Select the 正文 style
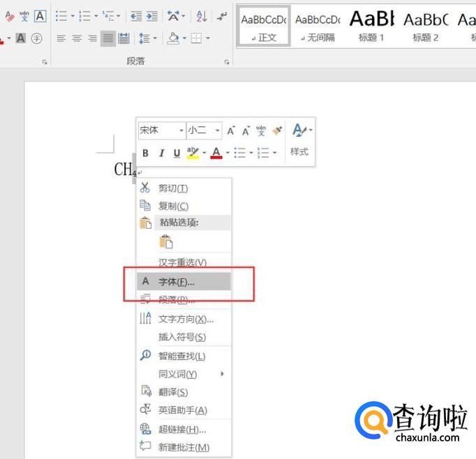This screenshot has height=459, width=476. (x=264, y=27)
